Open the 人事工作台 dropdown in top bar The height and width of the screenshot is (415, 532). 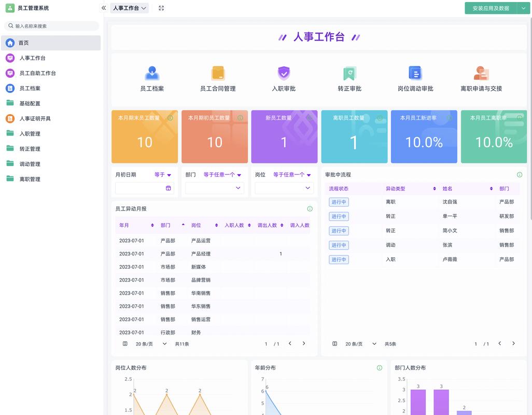130,8
